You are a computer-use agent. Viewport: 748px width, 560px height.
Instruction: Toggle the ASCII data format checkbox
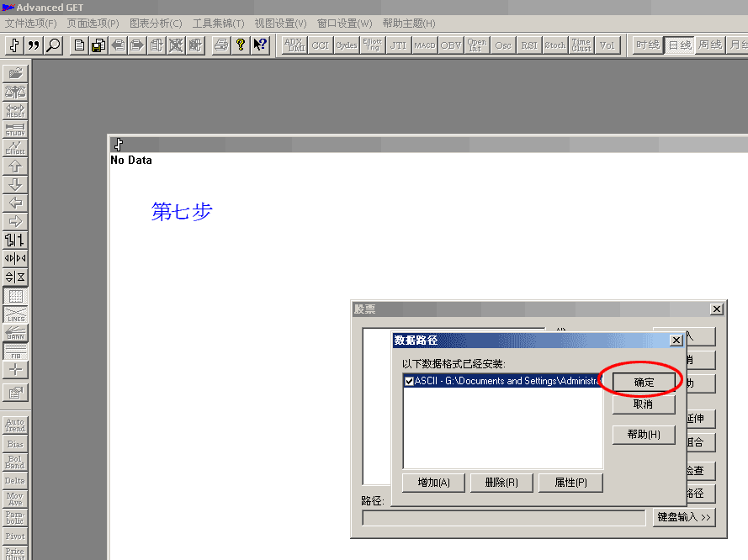tap(409, 381)
